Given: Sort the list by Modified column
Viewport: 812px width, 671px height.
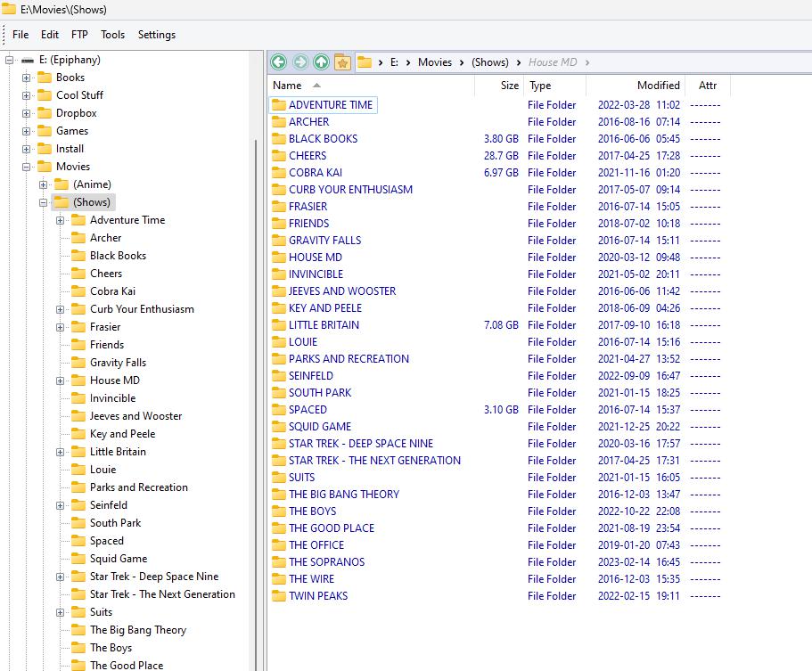Looking at the screenshot, I should coord(658,86).
